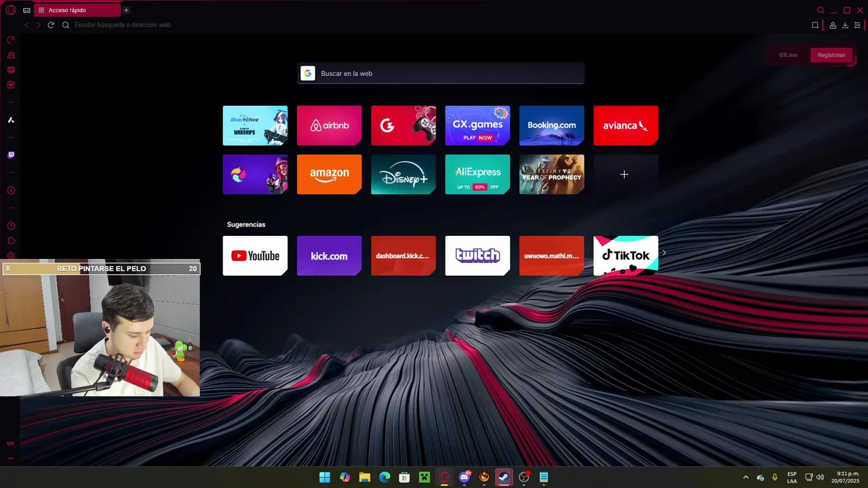Open the GX.me link
The width and height of the screenshot is (868, 488).
[788, 55]
